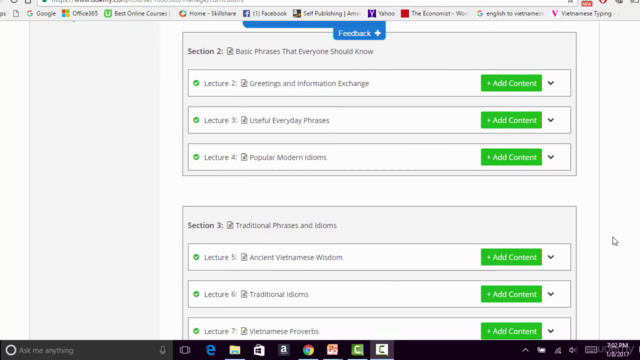Image resolution: width=640 pixels, height=360 pixels.
Task: Click the green check icon of Lecture 7
Action: pyautogui.click(x=196, y=331)
